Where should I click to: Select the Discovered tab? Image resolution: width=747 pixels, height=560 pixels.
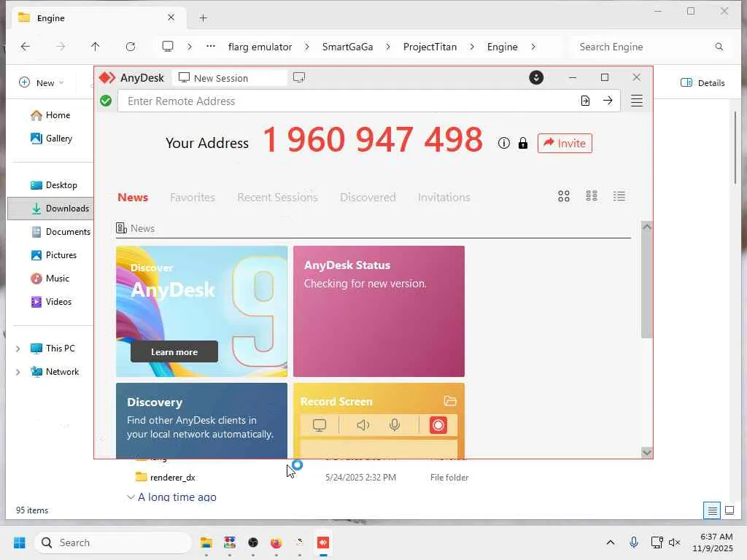pos(368,197)
